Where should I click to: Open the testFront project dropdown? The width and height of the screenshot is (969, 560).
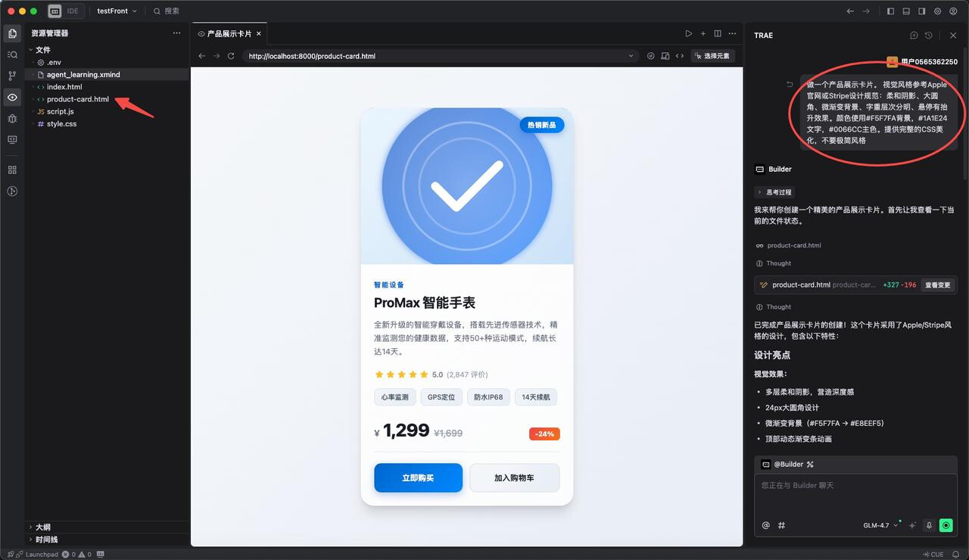click(117, 11)
